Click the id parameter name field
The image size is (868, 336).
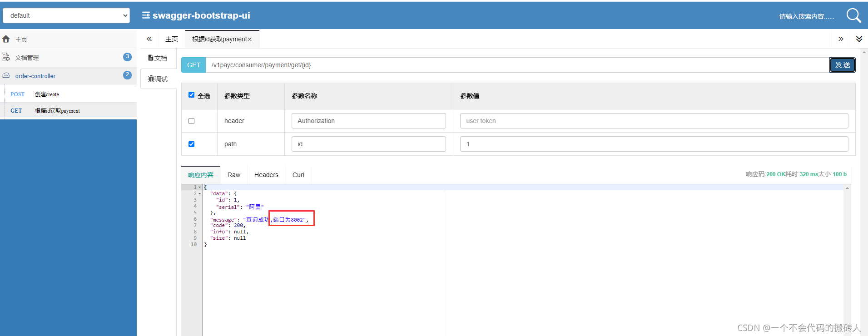368,144
